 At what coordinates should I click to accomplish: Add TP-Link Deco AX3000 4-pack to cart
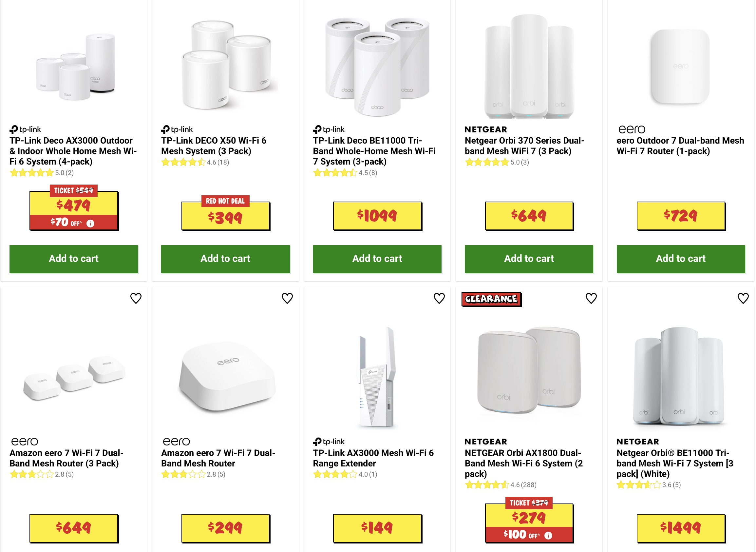pos(73,259)
